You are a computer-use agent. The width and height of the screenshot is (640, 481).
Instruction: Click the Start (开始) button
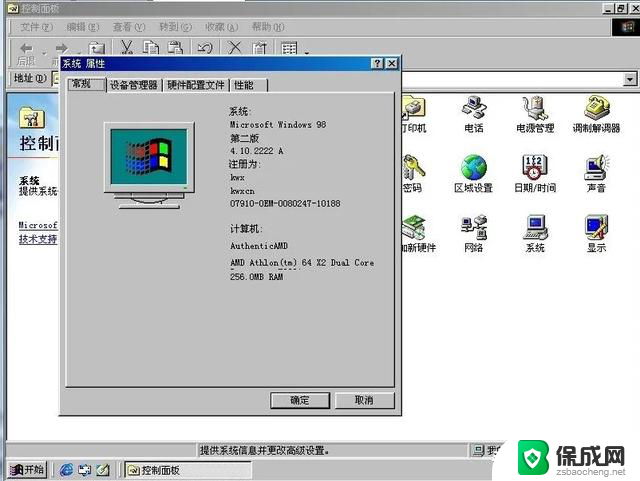tap(27, 470)
